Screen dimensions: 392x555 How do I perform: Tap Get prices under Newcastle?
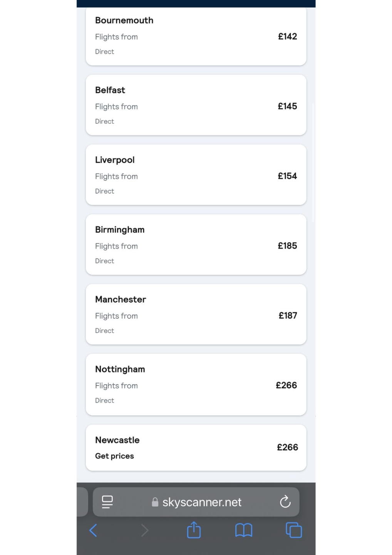(x=114, y=456)
